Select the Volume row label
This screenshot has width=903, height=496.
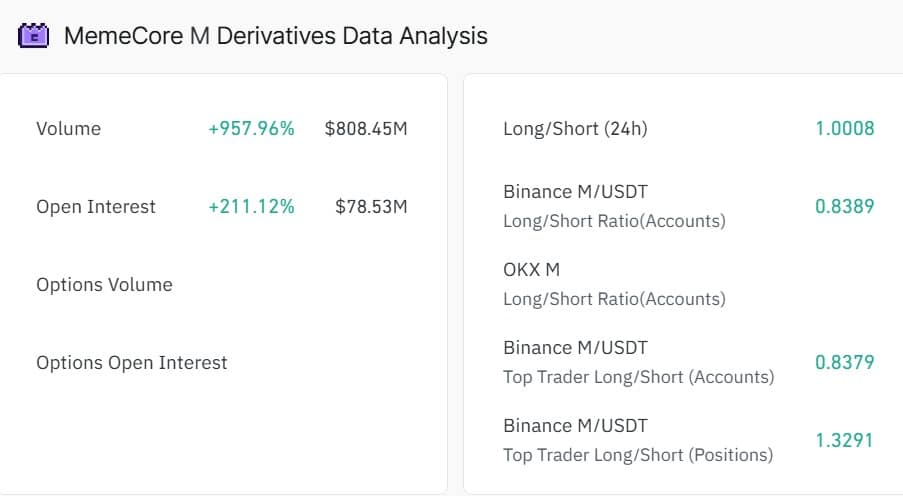click(x=68, y=128)
